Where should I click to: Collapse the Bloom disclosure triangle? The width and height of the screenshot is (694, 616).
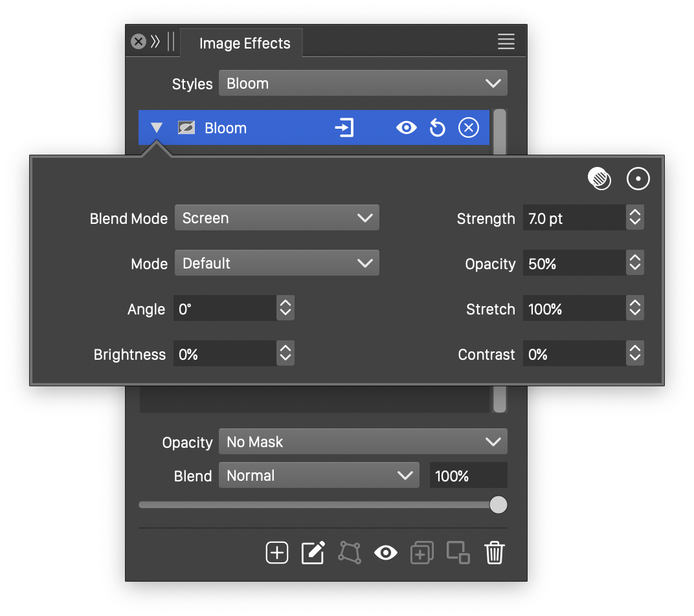coord(157,128)
